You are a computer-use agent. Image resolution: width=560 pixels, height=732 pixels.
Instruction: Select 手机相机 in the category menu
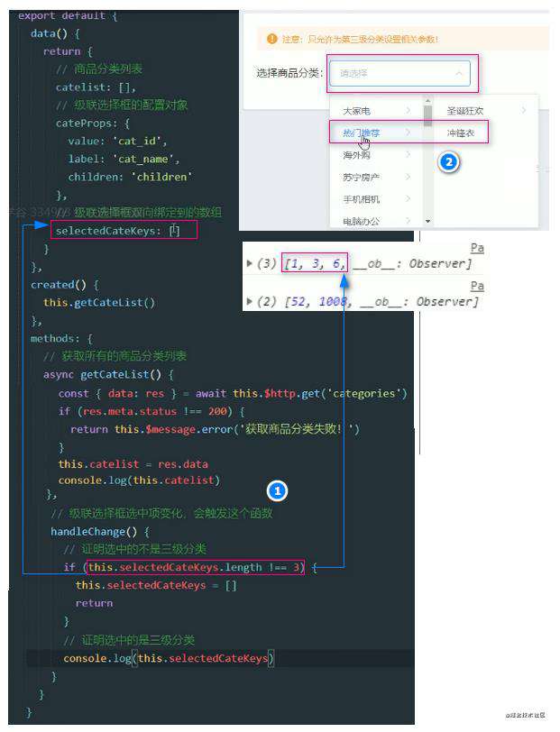(361, 199)
